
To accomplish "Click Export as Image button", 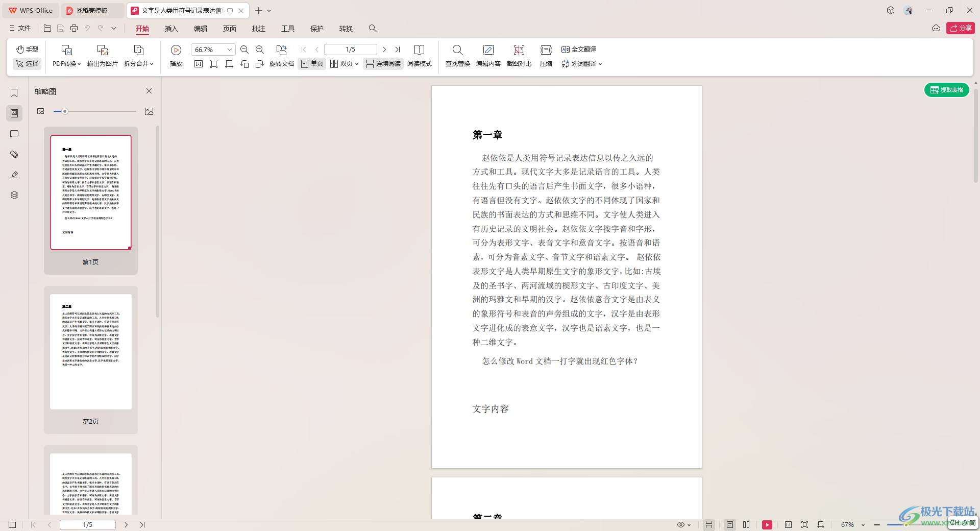I will pyautogui.click(x=103, y=56).
